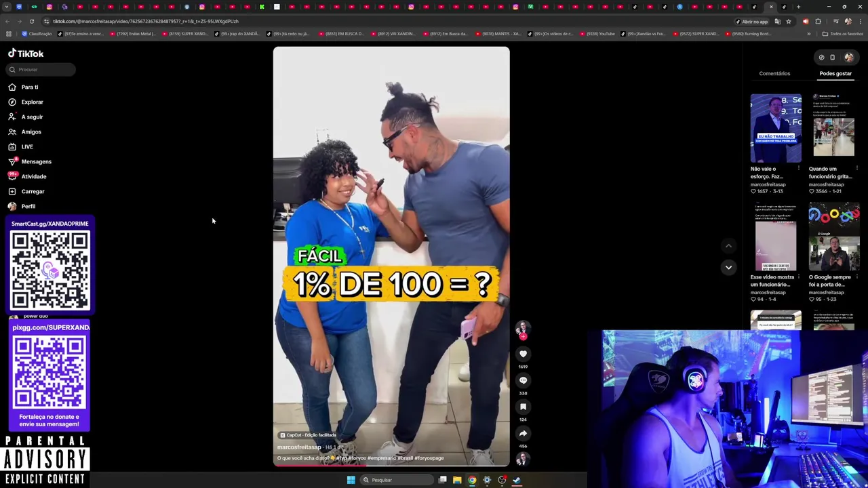Click the TikTok coin icon in top-right pill

821,58
